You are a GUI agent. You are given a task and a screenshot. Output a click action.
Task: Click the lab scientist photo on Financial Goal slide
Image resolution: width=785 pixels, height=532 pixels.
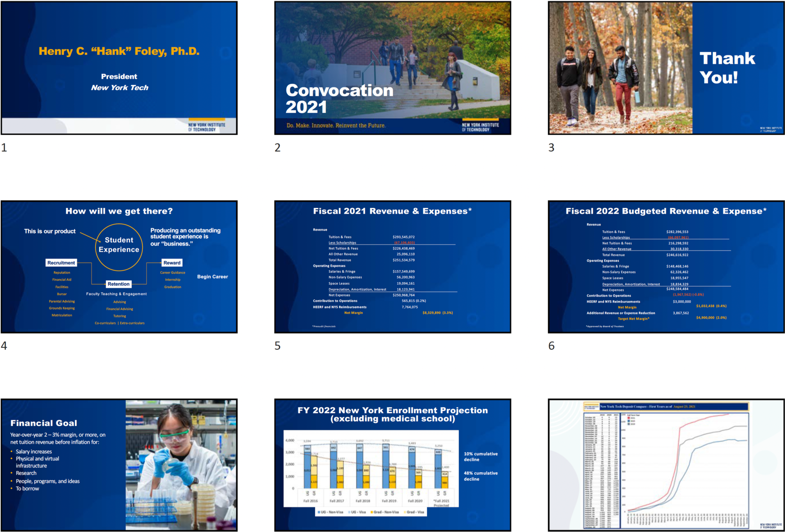181,465
